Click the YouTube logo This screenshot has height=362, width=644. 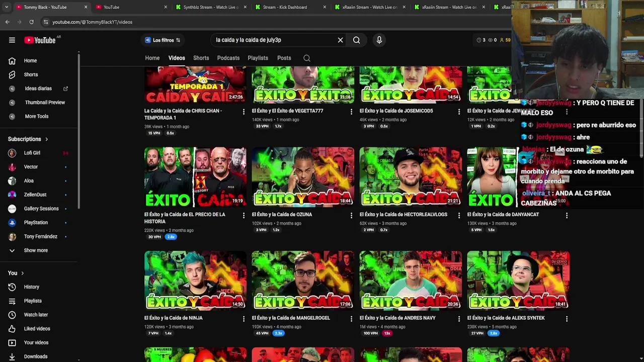point(40,40)
